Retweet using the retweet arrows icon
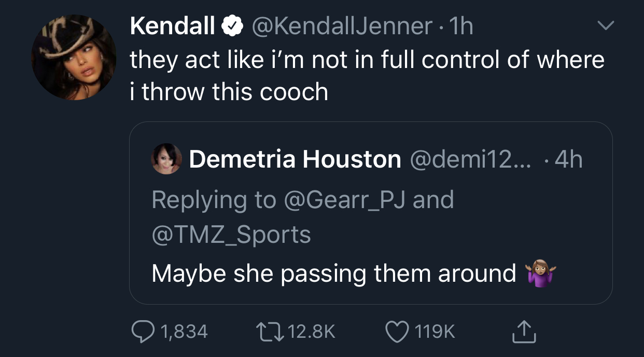The height and width of the screenshot is (357, 644). (271, 331)
